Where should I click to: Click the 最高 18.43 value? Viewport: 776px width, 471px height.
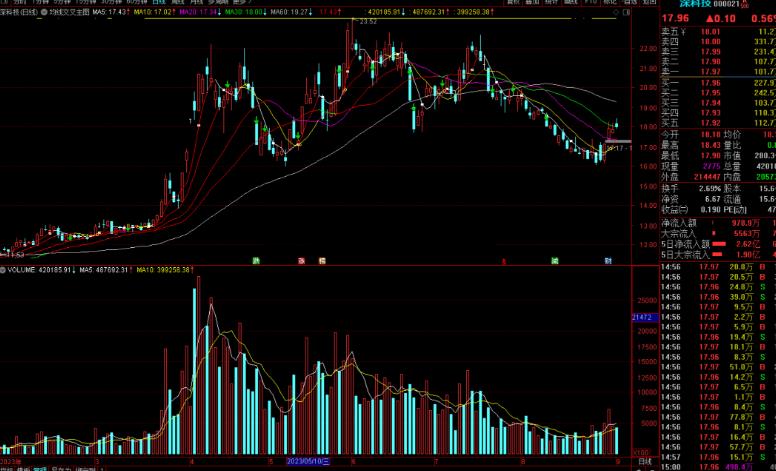tap(710, 145)
